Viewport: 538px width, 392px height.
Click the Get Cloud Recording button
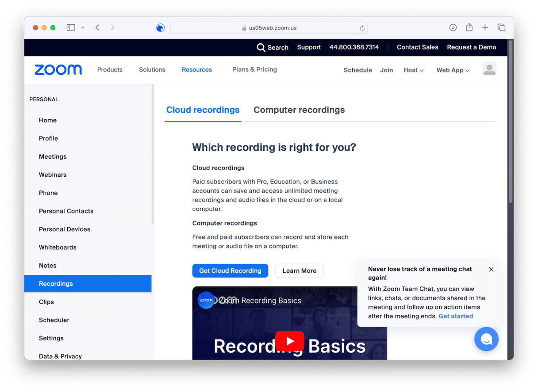[230, 270]
